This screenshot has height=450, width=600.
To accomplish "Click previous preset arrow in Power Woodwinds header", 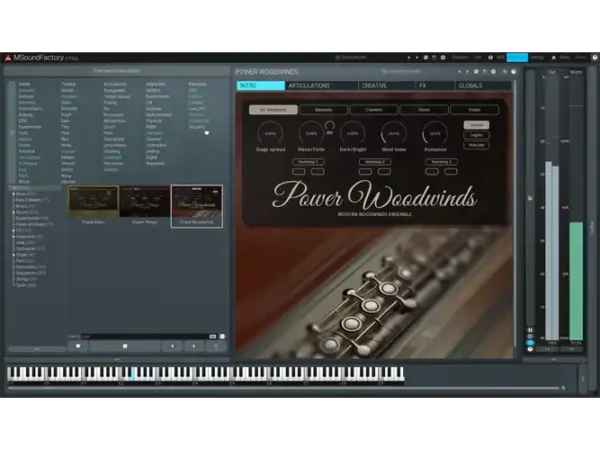I will (x=459, y=72).
